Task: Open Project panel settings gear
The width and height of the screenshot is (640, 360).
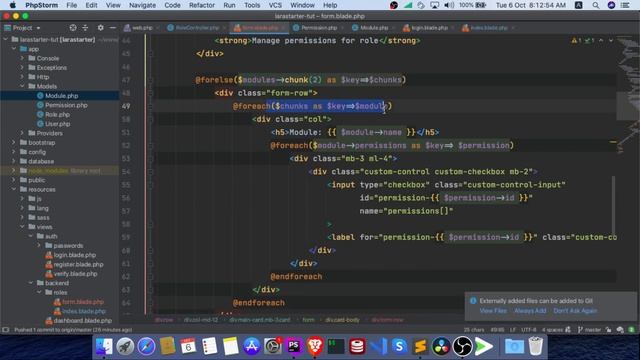Action: click(100, 28)
